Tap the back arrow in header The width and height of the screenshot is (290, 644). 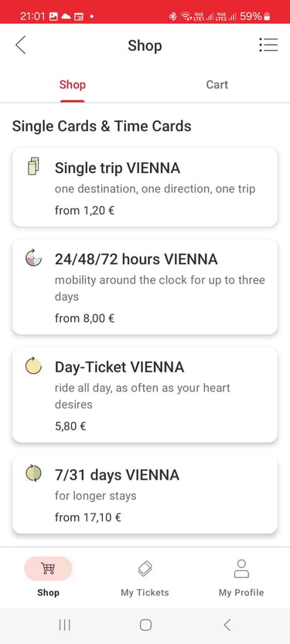click(21, 45)
